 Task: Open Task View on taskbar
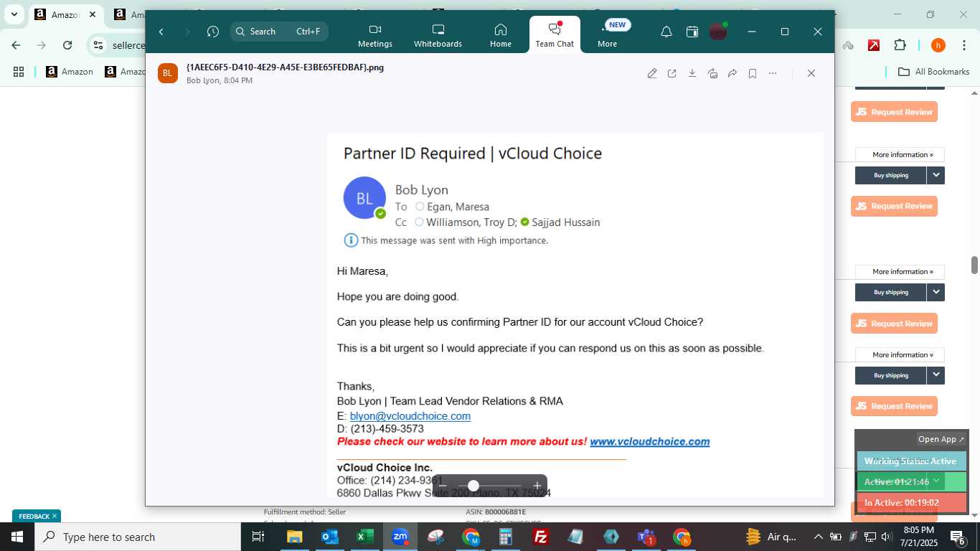coord(258,537)
